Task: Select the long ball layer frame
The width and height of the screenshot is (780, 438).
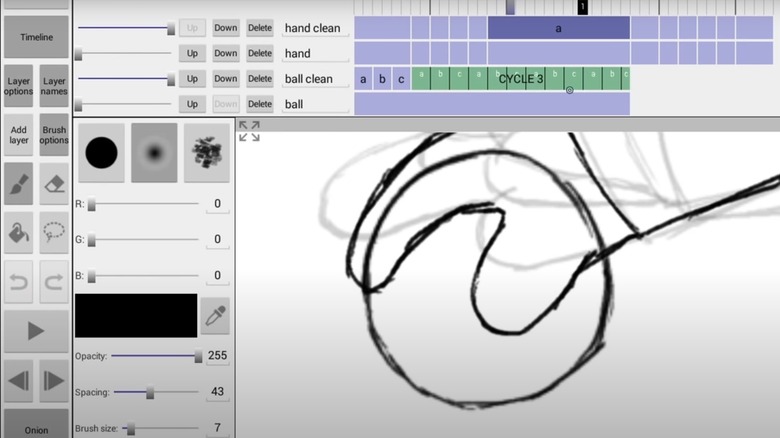Action: click(492, 104)
